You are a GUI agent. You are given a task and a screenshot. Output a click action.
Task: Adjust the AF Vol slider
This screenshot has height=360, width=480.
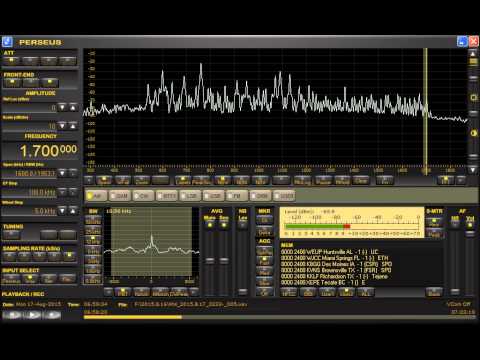point(470,233)
